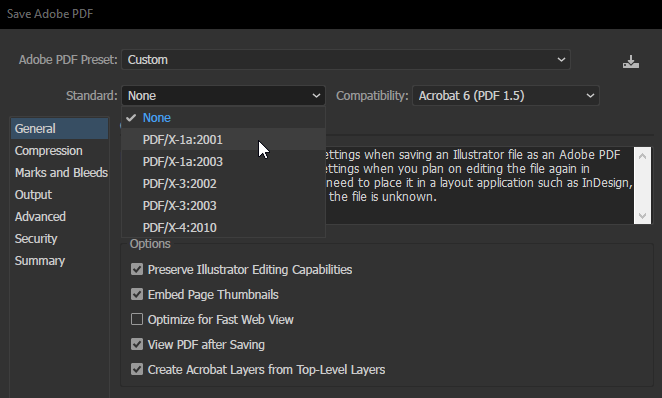Open the Security section
The width and height of the screenshot is (662, 398).
click(x=60, y=238)
